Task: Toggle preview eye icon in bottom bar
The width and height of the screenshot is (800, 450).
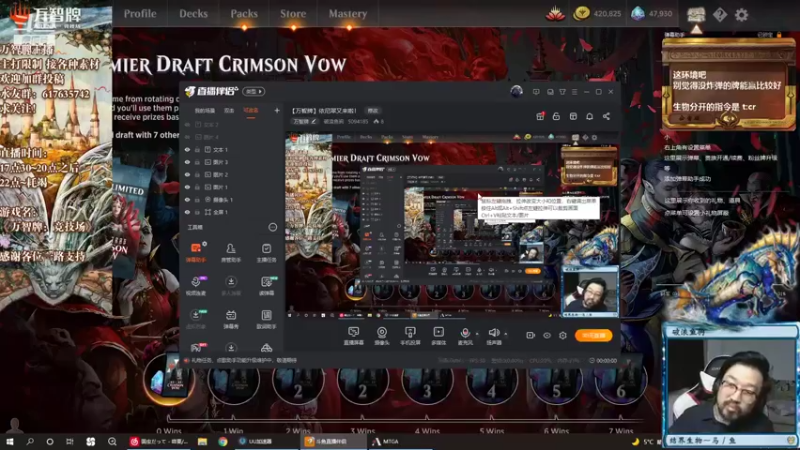Action: (546, 336)
